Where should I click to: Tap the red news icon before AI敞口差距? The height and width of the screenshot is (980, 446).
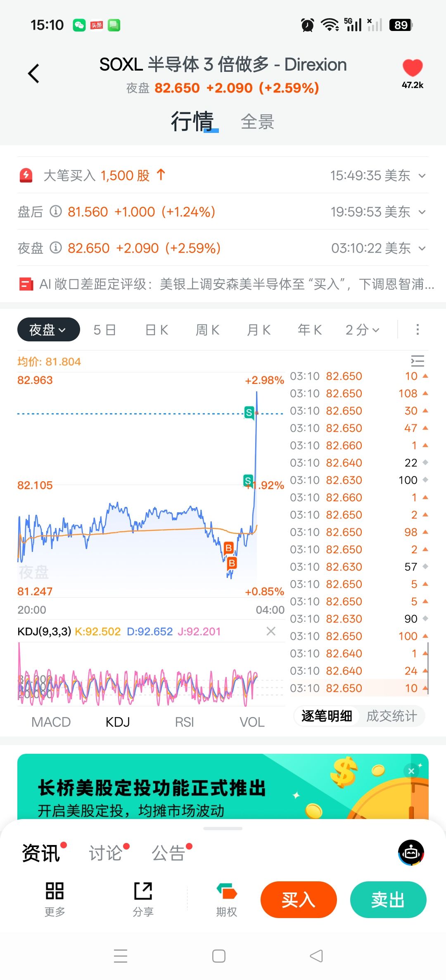pos(26,284)
